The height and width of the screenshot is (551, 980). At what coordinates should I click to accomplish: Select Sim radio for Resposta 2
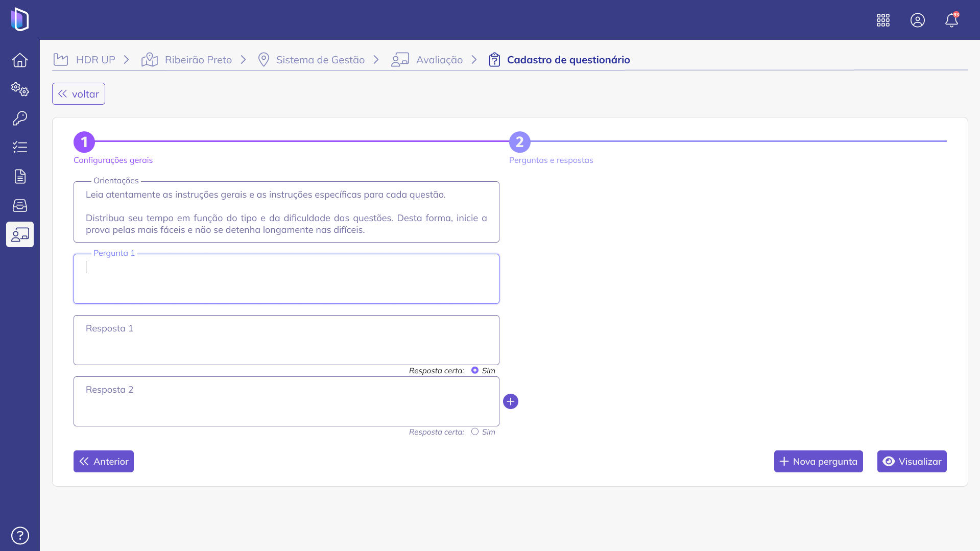click(x=475, y=432)
